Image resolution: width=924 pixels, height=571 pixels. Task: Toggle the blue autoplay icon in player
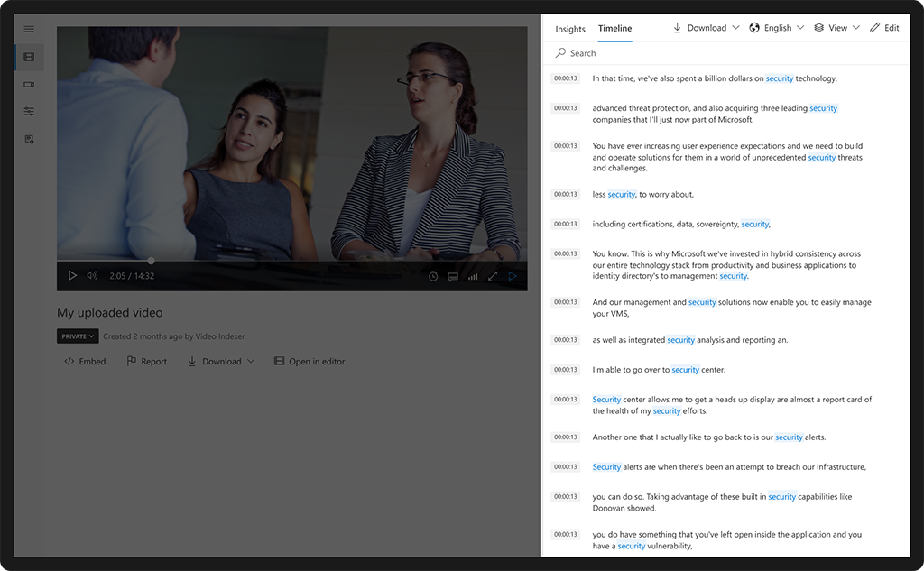(x=513, y=277)
